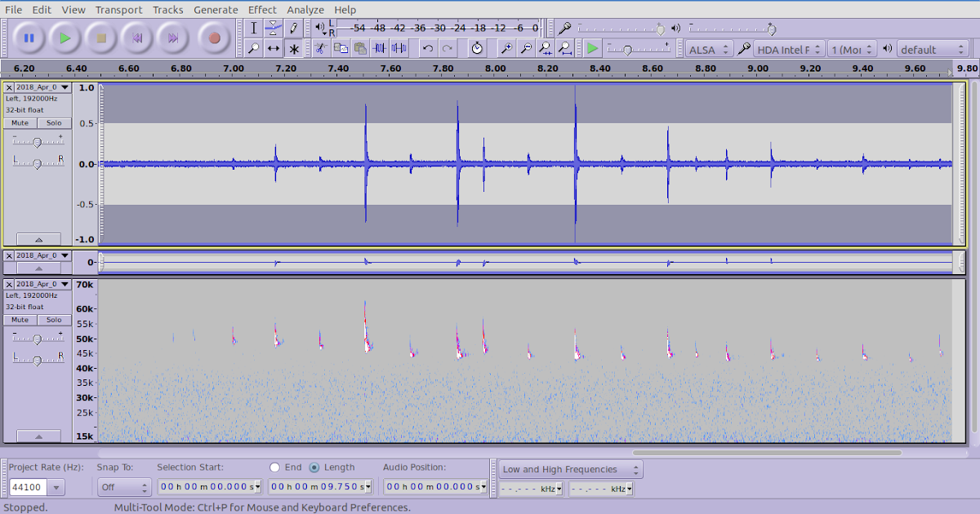Screen dimensions: 980x514
Task: Select the Envelope tool
Action: click(273, 28)
